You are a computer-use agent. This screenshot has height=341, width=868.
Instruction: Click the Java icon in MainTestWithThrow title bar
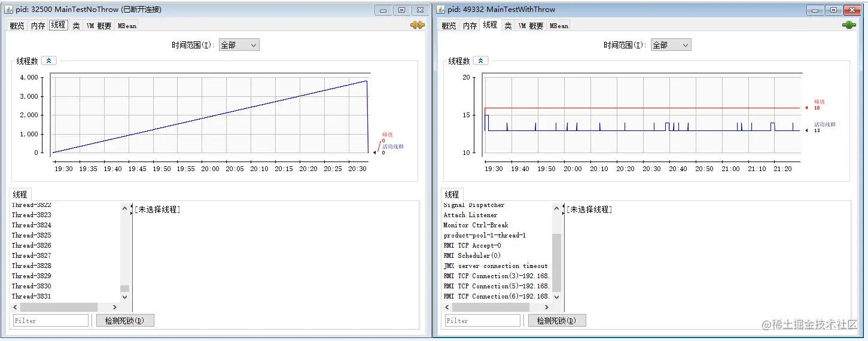coord(440,10)
